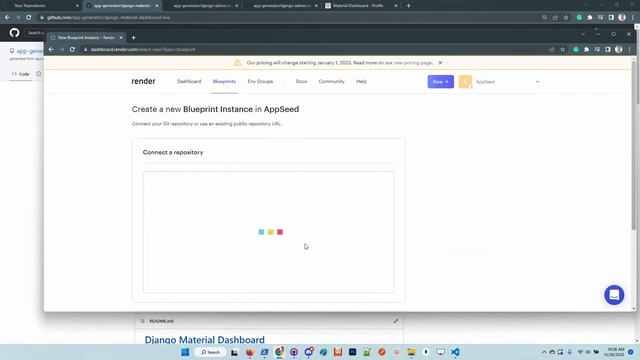Open the Help nav link
This screenshot has width=640, height=360.
[x=361, y=82]
